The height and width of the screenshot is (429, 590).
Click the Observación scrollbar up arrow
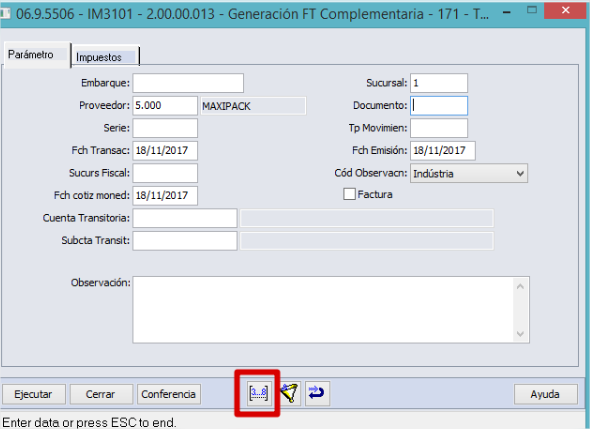click(520, 287)
